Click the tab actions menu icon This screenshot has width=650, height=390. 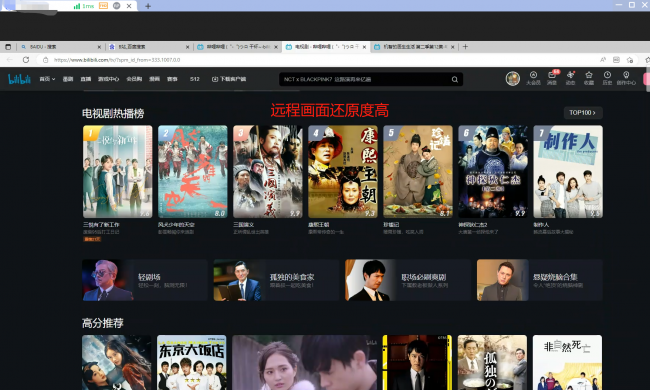point(8,47)
